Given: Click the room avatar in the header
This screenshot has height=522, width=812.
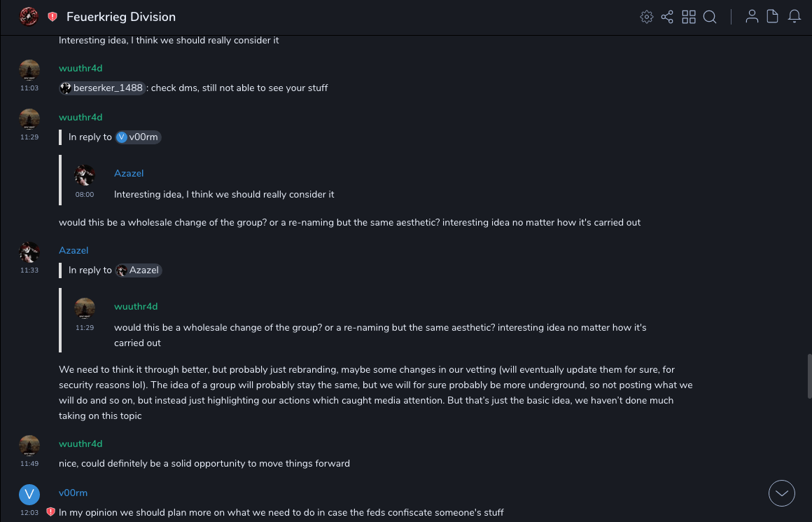Looking at the screenshot, I should pyautogui.click(x=29, y=17).
